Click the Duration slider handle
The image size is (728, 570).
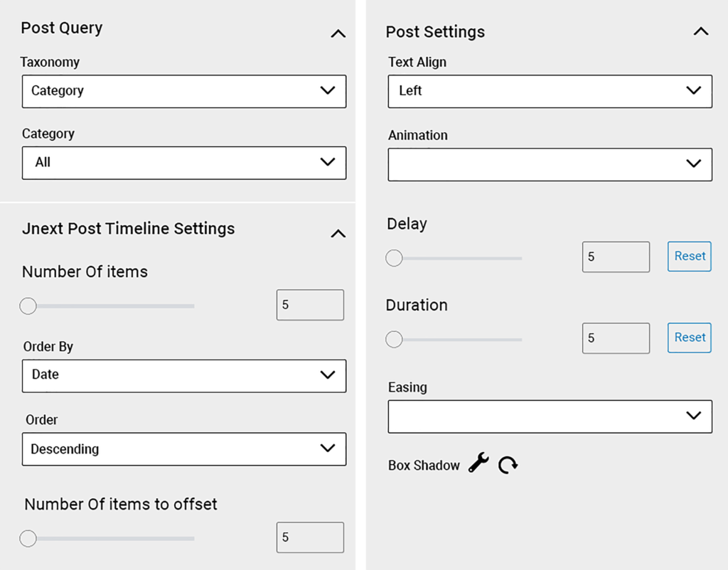click(394, 339)
